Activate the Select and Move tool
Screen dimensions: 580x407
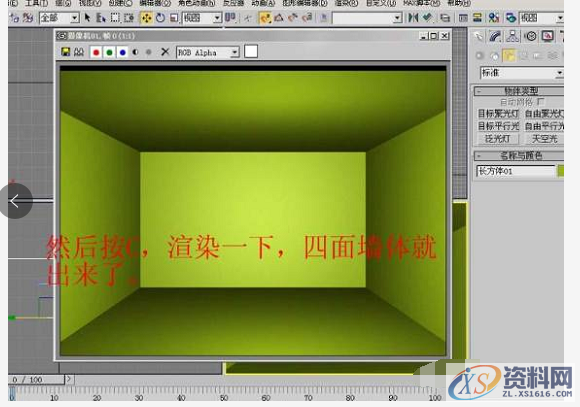coord(146,17)
